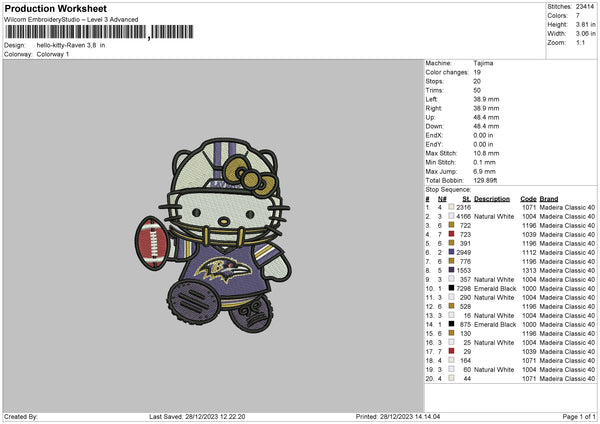
Task: Click the Wilcom EmbroideryStudio Level 3 Advanced text
Action: [71, 20]
